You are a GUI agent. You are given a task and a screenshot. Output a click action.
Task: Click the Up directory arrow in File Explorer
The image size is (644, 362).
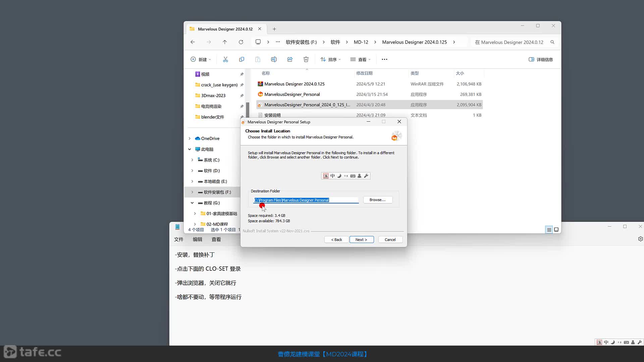pyautogui.click(x=225, y=42)
